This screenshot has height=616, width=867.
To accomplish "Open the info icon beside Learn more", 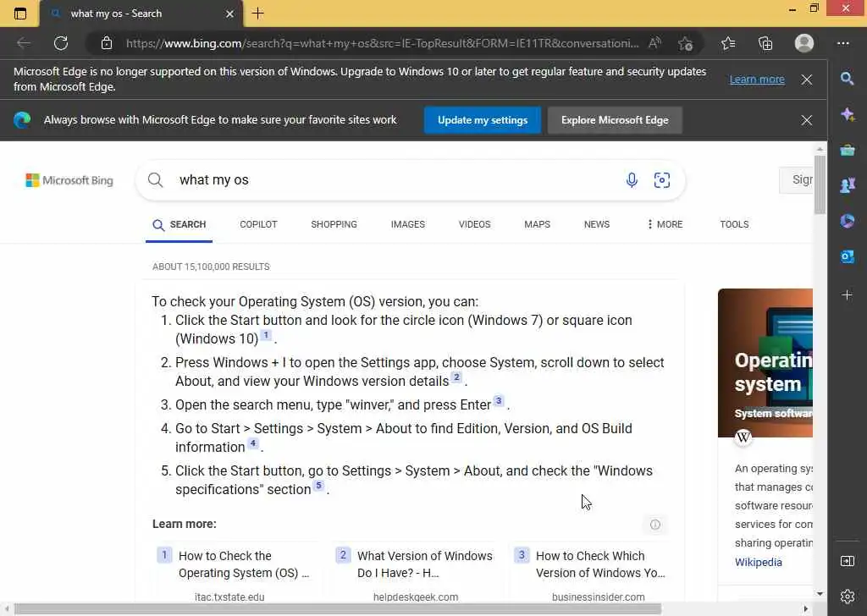I will [x=654, y=525].
